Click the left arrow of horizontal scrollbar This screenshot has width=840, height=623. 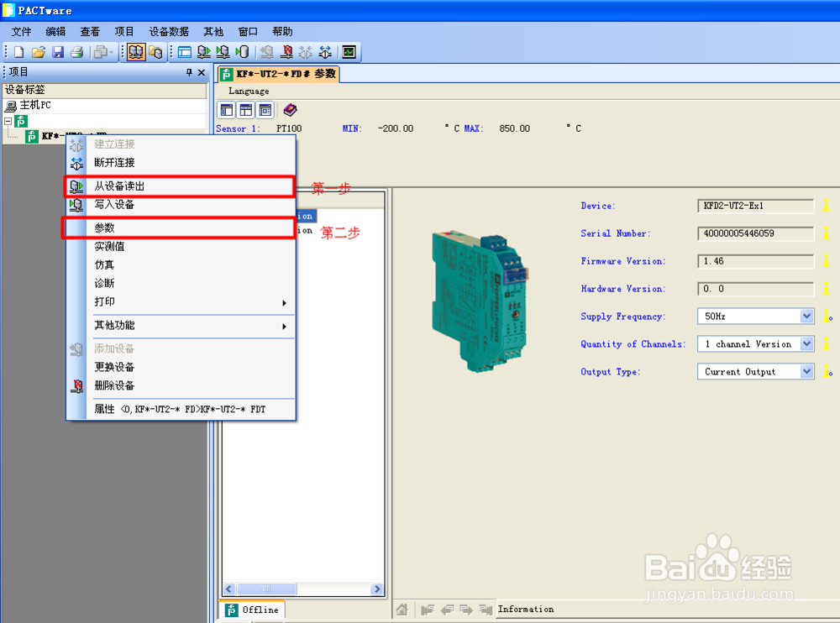[x=229, y=589]
